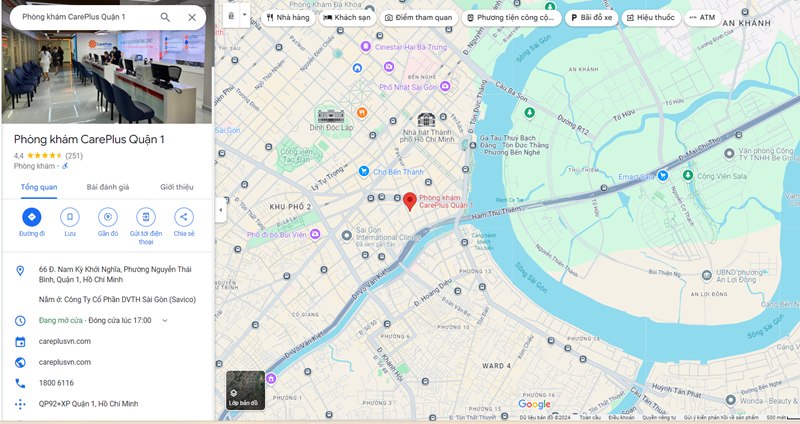Image resolution: width=800 pixels, height=424 pixels.
Task: Select the Bãi đỗ xe filter chip
Action: tap(589, 18)
